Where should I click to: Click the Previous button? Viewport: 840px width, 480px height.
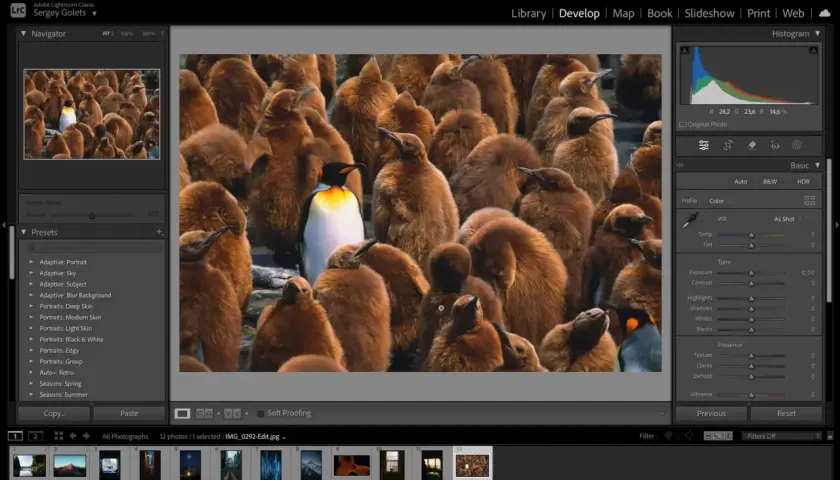coord(711,414)
